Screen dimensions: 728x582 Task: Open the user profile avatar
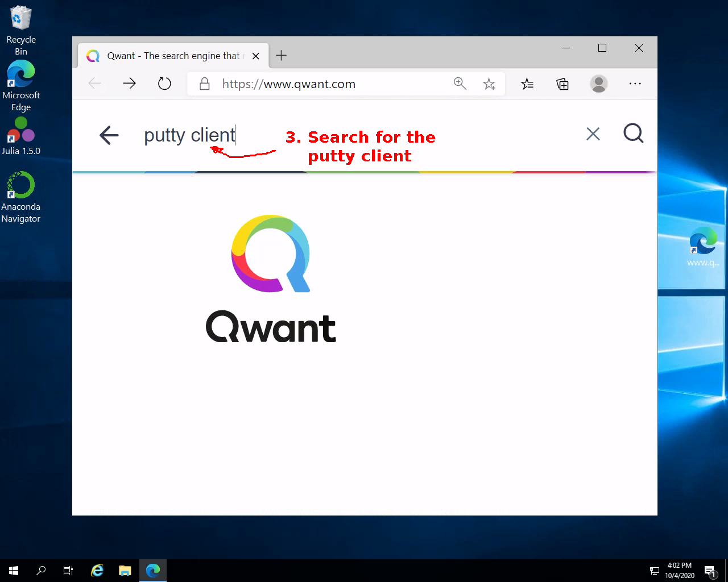coord(598,84)
